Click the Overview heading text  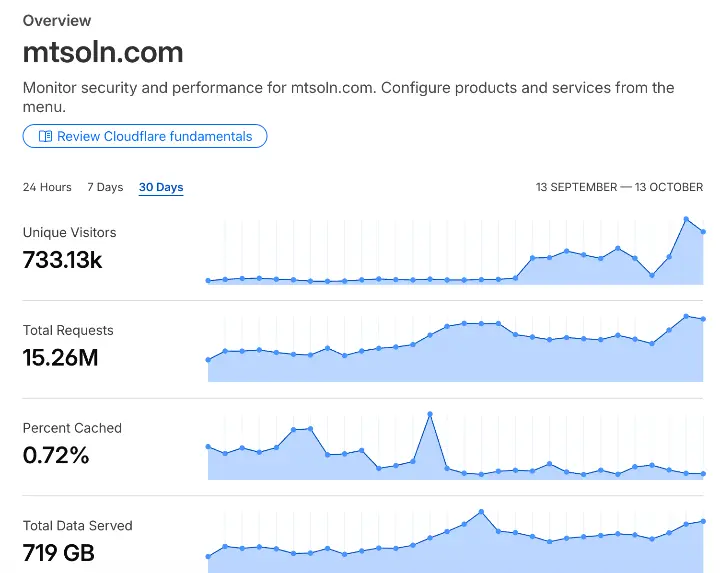[57, 20]
